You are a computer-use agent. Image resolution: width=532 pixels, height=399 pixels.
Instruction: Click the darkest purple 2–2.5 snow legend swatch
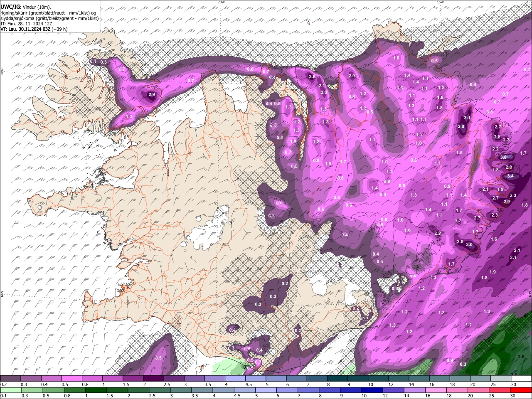[x=153, y=379]
